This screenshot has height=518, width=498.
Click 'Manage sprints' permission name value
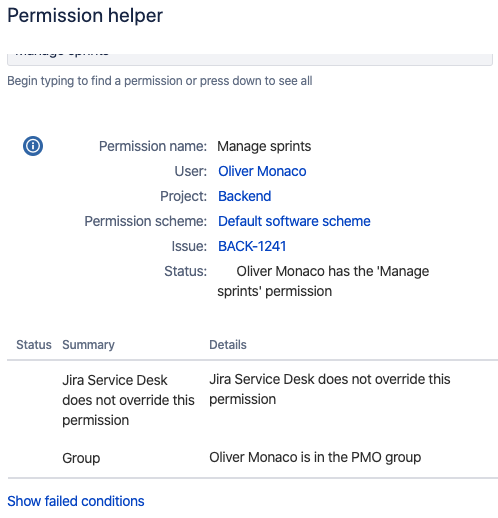(264, 146)
